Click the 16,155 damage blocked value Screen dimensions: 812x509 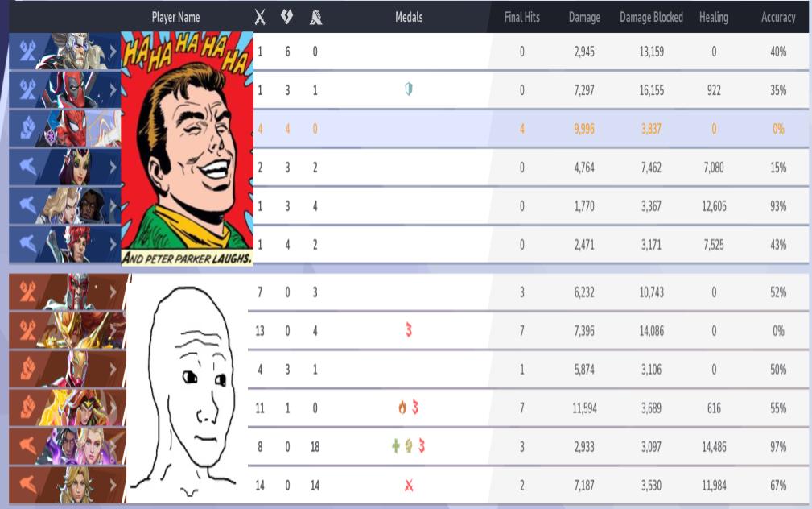pyautogui.click(x=652, y=90)
